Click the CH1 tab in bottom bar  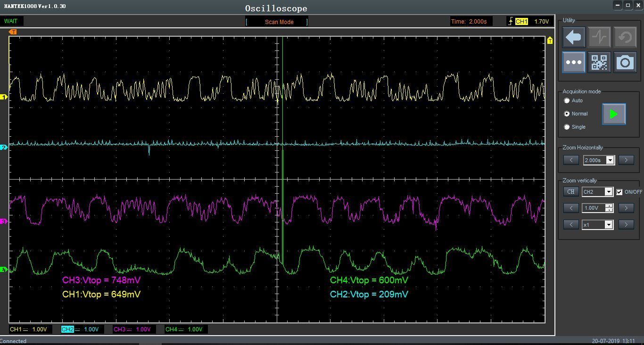(28, 329)
